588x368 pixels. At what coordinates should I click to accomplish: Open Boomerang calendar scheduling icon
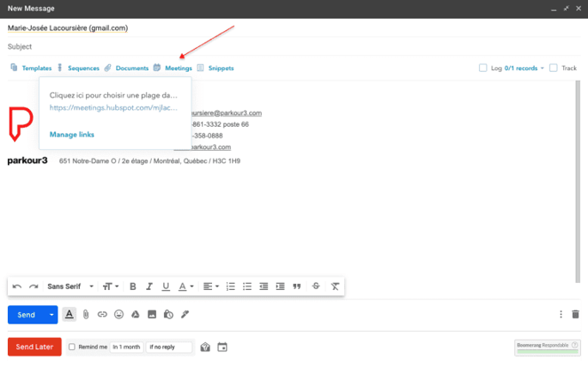coord(223,347)
